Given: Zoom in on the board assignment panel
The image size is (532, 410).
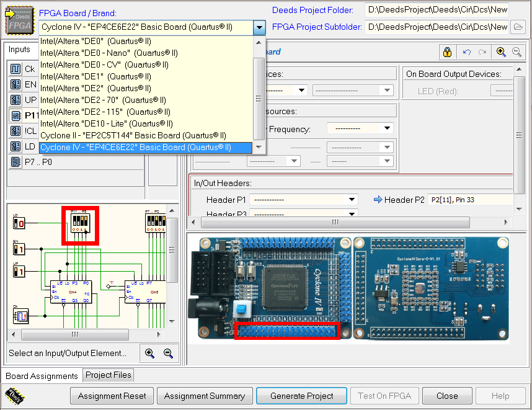Looking at the screenshot, I should point(501,52).
